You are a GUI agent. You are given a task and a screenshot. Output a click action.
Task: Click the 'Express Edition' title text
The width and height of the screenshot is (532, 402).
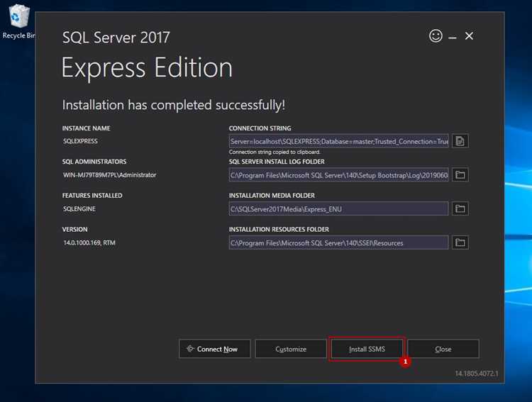coord(147,68)
